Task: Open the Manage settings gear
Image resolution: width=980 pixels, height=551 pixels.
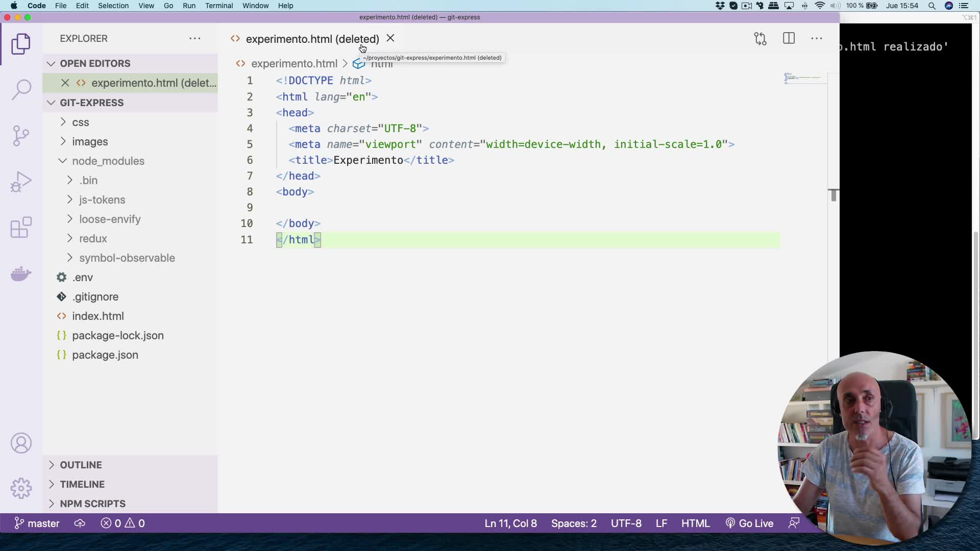Action: pos(20,488)
